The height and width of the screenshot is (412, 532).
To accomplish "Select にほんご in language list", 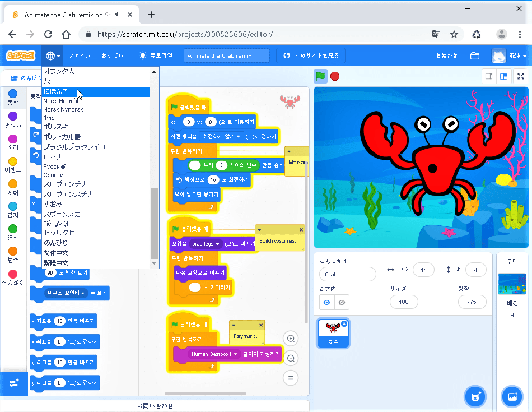I will point(96,92).
